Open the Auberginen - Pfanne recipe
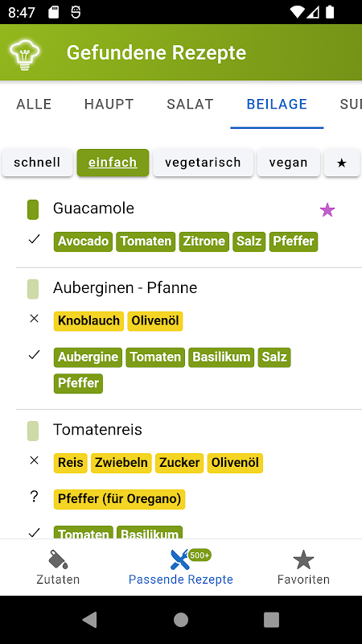Image resolution: width=362 pixels, height=644 pixels. point(125,288)
